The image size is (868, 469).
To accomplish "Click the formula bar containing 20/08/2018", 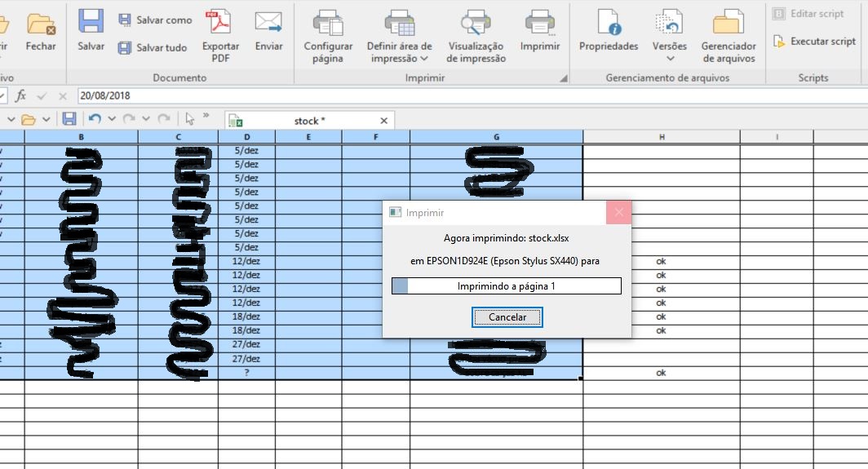I will click(x=408, y=95).
